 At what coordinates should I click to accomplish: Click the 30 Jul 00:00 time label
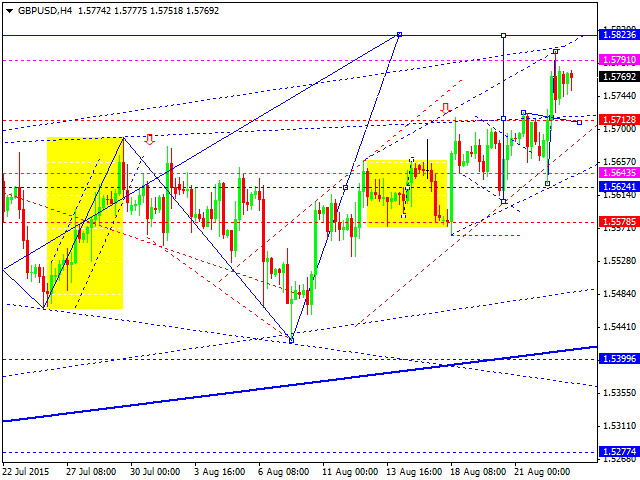point(155,472)
